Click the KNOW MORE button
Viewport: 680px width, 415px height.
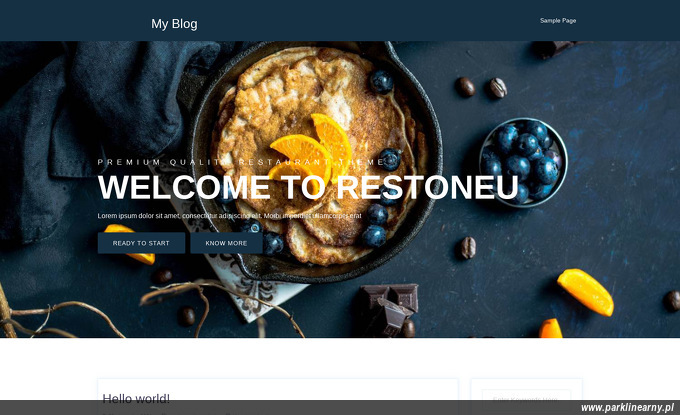(226, 243)
